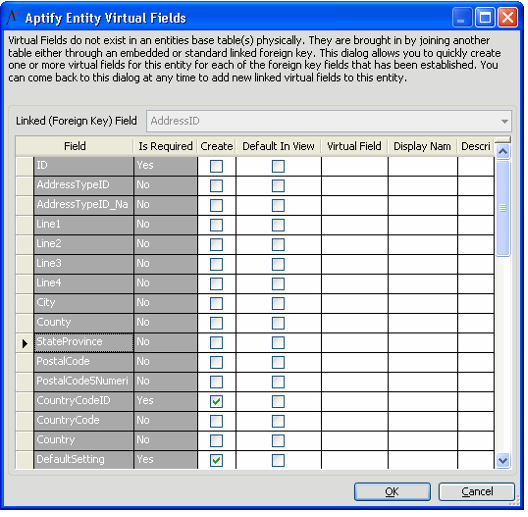Image resolution: width=528 pixels, height=517 pixels.
Task: Click the row selector for City
Action: (x=25, y=303)
